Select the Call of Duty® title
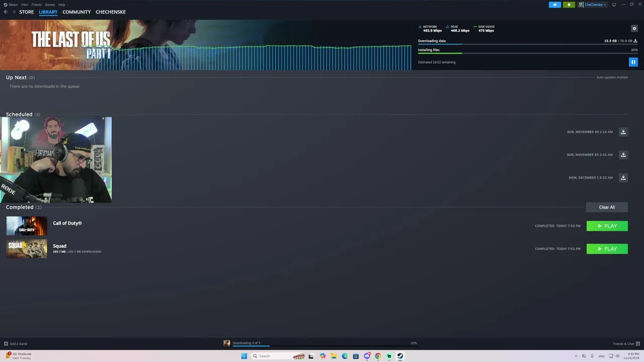The height and width of the screenshot is (362, 644). point(67,223)
